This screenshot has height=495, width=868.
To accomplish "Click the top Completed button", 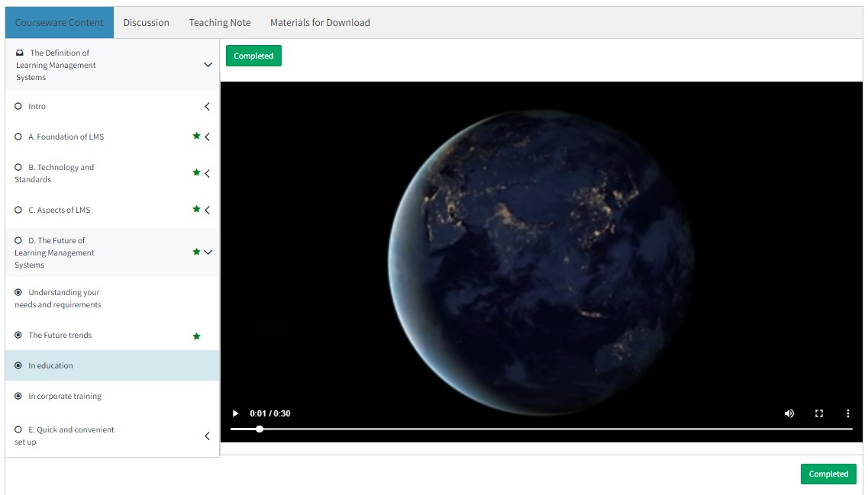I will coord(253,56).
